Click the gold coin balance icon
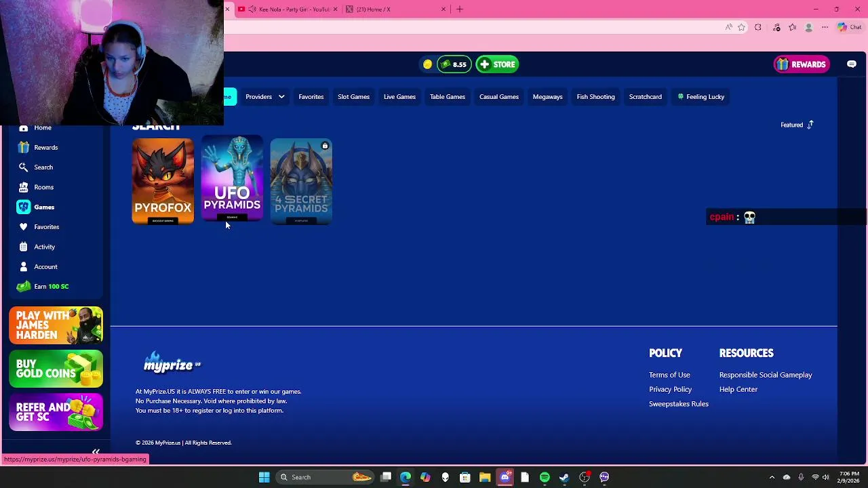Viewport: 868px width, 488px height. coord(427,64)
